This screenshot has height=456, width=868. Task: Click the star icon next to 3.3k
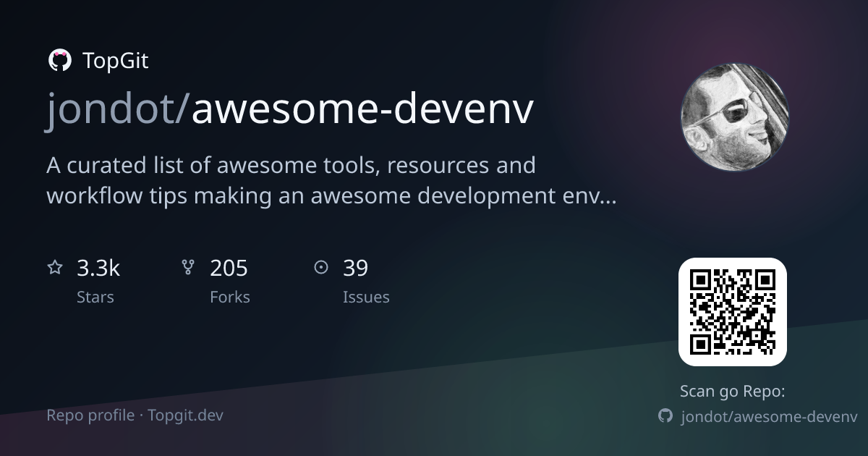pos(55,268)
